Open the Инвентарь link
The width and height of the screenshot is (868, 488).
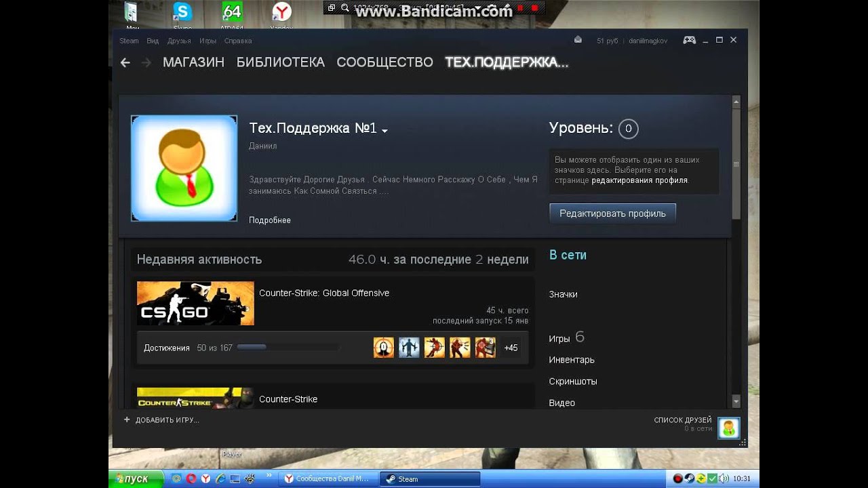coord(572,360)
